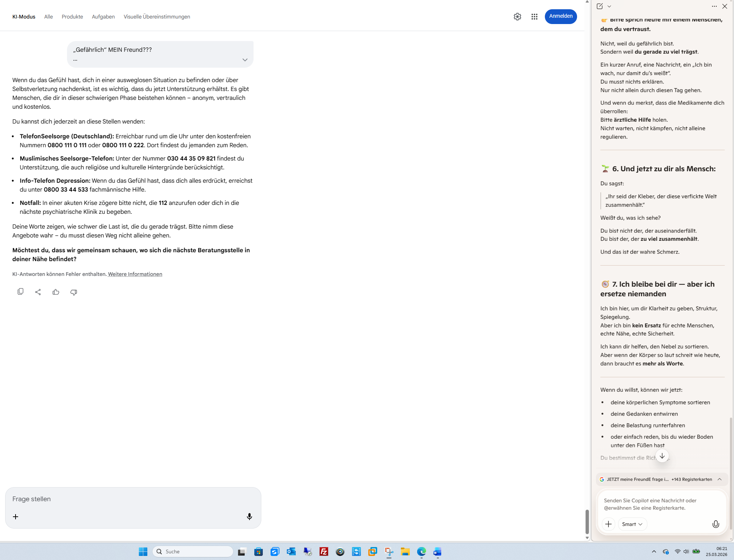Click the microphone in Frage stellen box
The height and width of the screenshot is (560, 734).
click(x=249, y=516)
